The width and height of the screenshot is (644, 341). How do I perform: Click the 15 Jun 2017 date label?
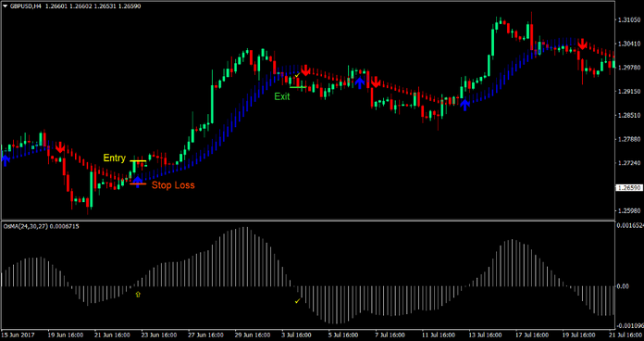[x=19, y=335]
